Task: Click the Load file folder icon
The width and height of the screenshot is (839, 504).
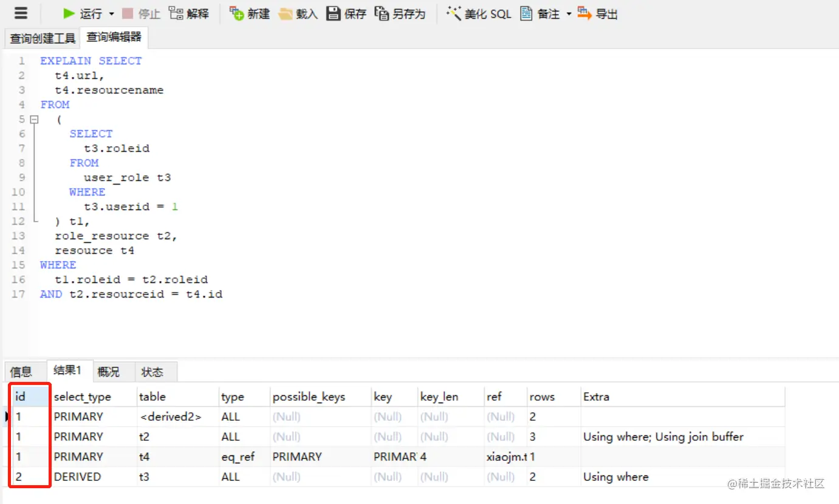Action: pyautogui.click(x=286, y=13)
